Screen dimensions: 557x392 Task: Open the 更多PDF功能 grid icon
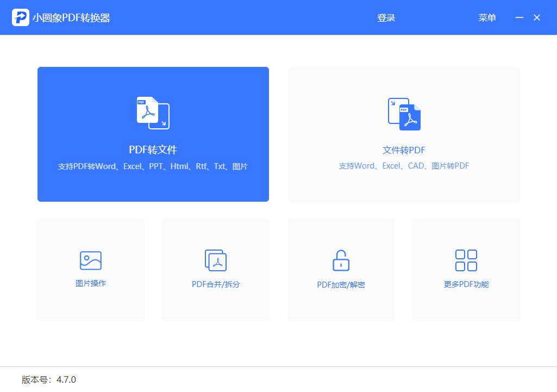[x=466, y=260]
